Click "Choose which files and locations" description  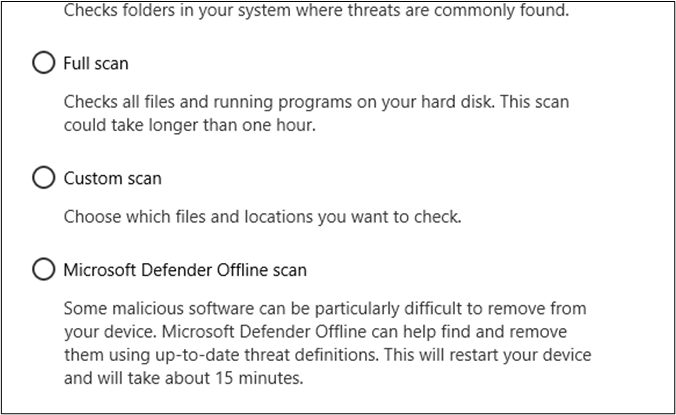263,216
